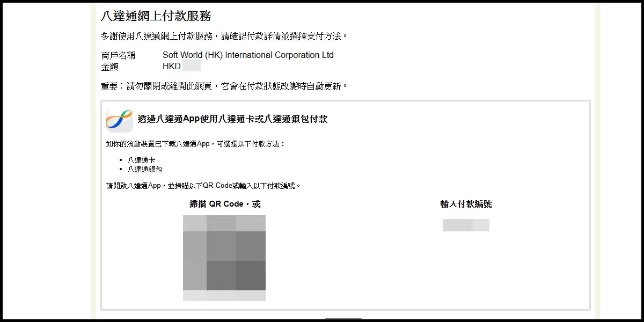Image resolution: width=644 pixels, height=322 pixels.
Task: Click the 如你的流動裝置已下載八達通App instruction line
Action: point(195,144)
